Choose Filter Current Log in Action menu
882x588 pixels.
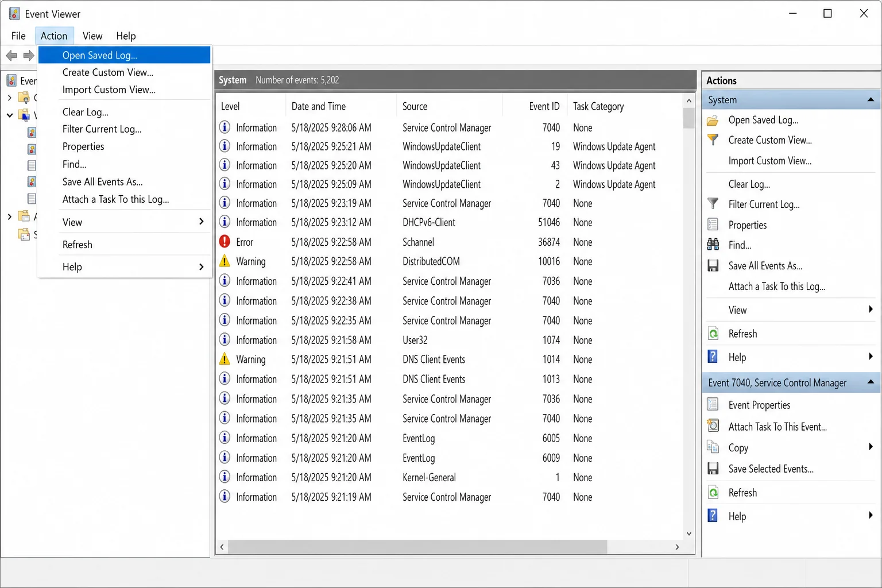[125, 129]
